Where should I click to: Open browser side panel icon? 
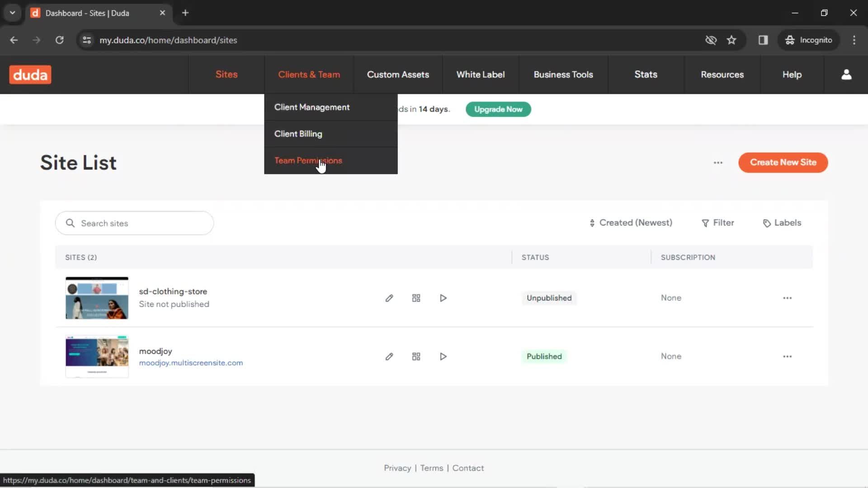(x=763, y=40)
